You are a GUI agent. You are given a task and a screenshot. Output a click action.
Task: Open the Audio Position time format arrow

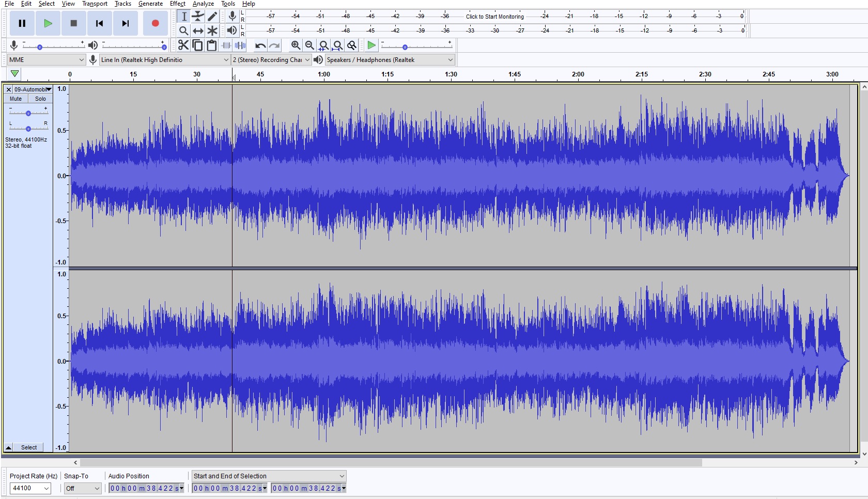click(181, 488)
